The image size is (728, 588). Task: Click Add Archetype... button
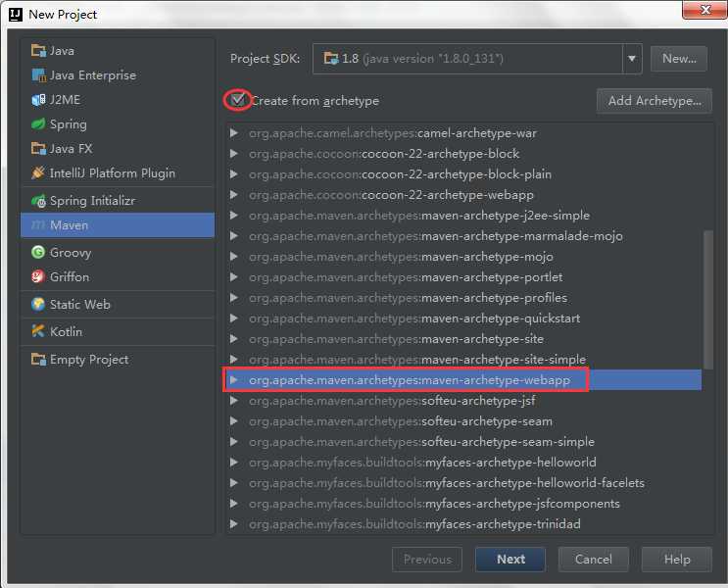655,101
